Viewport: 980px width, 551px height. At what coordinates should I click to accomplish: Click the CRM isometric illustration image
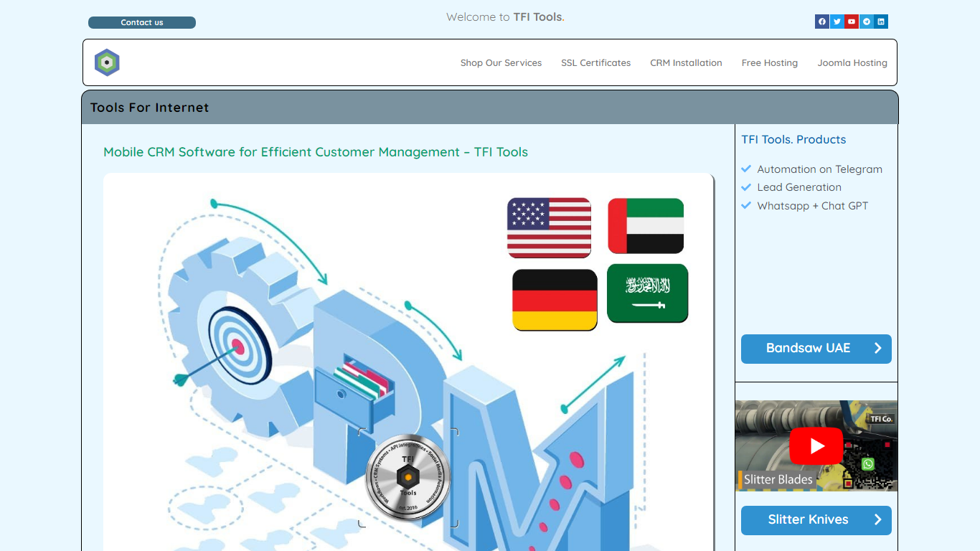click(408, 362)
